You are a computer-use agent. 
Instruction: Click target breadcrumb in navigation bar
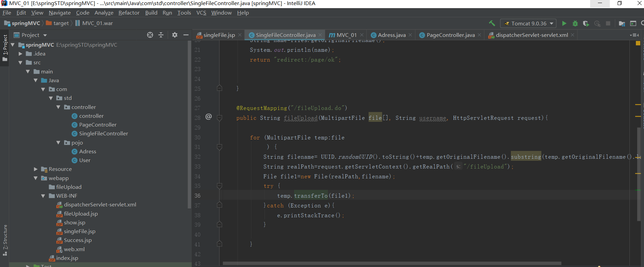[58, 23]
